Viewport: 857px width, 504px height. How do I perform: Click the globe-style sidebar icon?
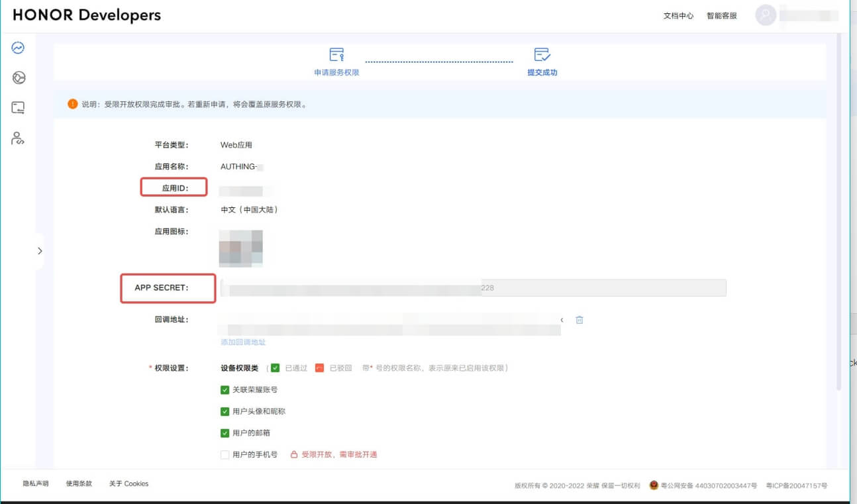[19, 78]
